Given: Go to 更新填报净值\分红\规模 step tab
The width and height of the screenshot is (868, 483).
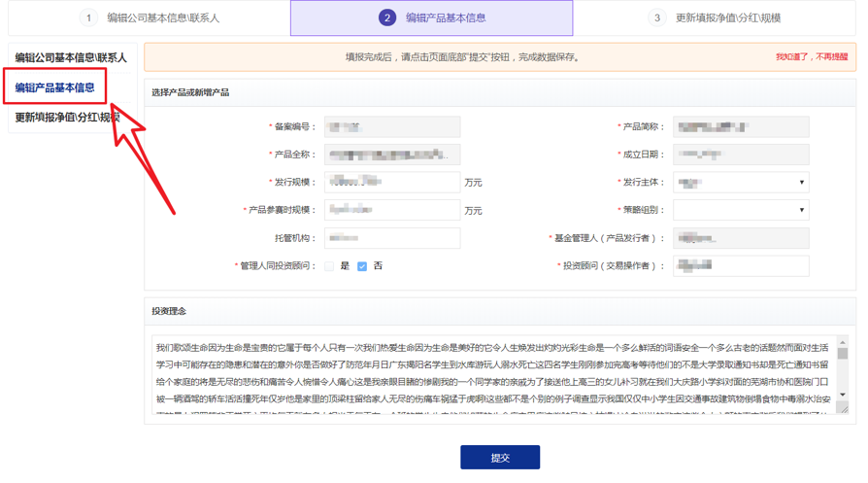Looking at the screenshot, I should [x=728, y=17].
